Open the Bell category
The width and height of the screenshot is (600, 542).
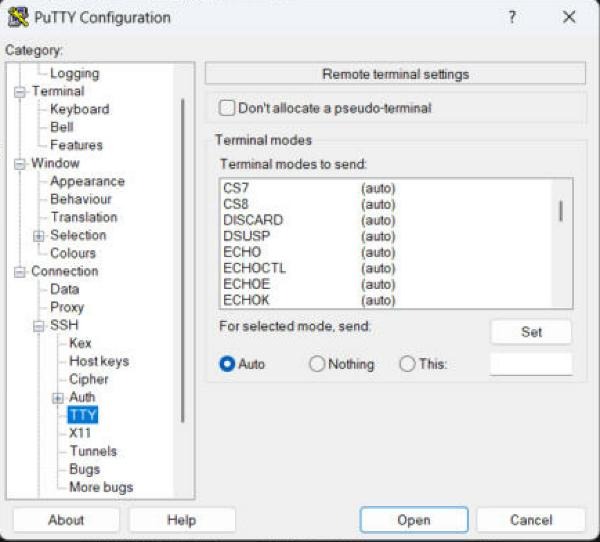tap(62, 127)
